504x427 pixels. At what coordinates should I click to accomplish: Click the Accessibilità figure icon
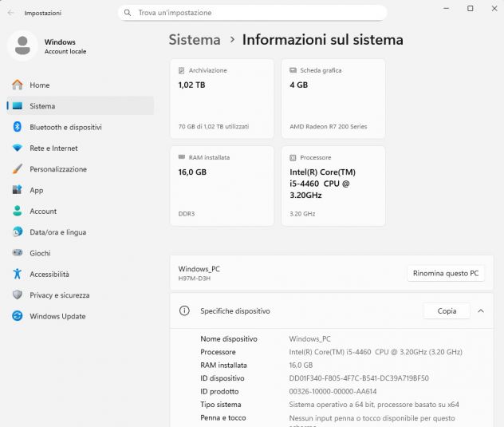[18, 274]
